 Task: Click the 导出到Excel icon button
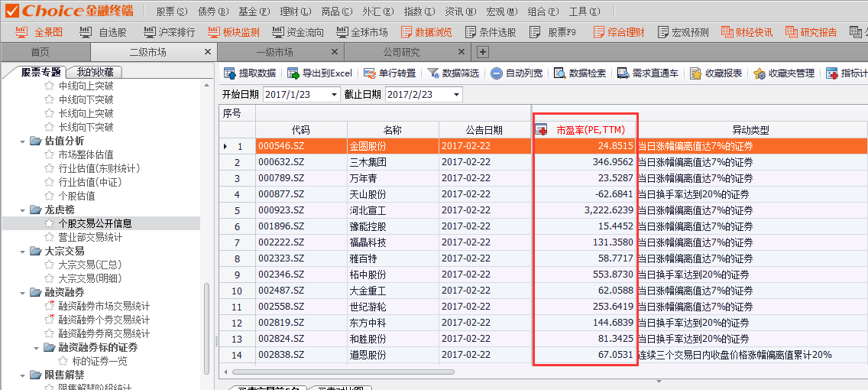pos(294,73)
